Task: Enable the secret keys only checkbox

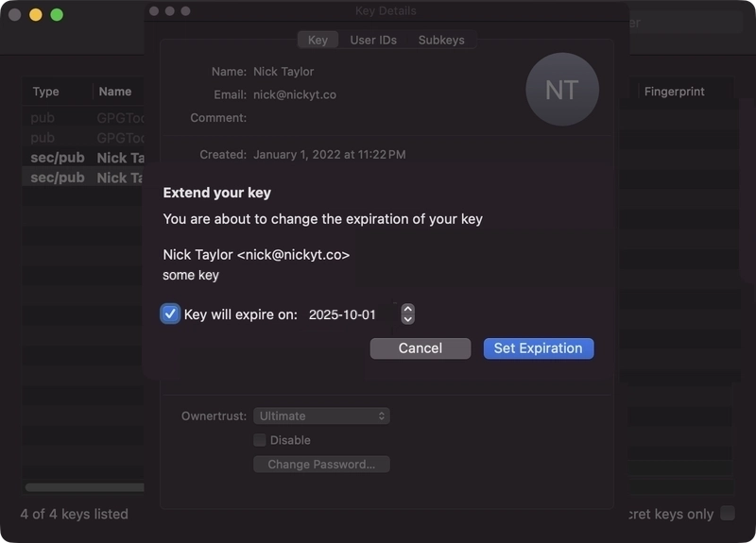Action: point(728,513)
